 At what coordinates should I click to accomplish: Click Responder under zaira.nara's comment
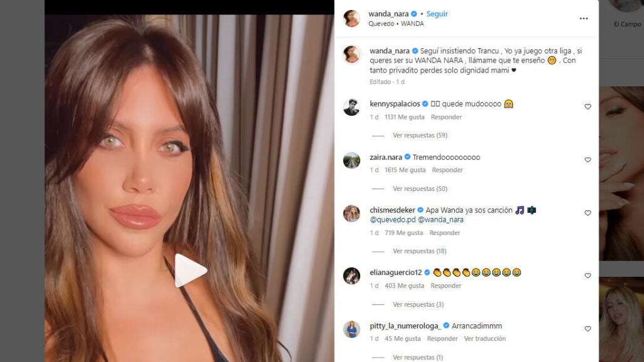tap(447, 170)
